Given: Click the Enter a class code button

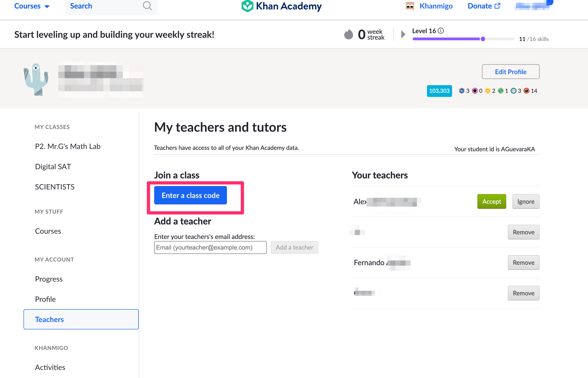Looking at the screenshot, I should point(190,195).
